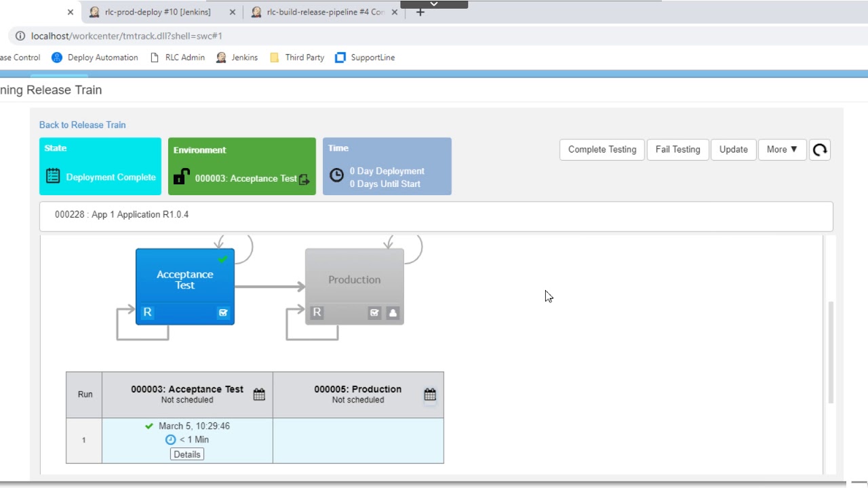Click the March 5, 10:29:46 timestamp
The height and width of the screenshot is (488, 868).
click(x=194, y=426)
